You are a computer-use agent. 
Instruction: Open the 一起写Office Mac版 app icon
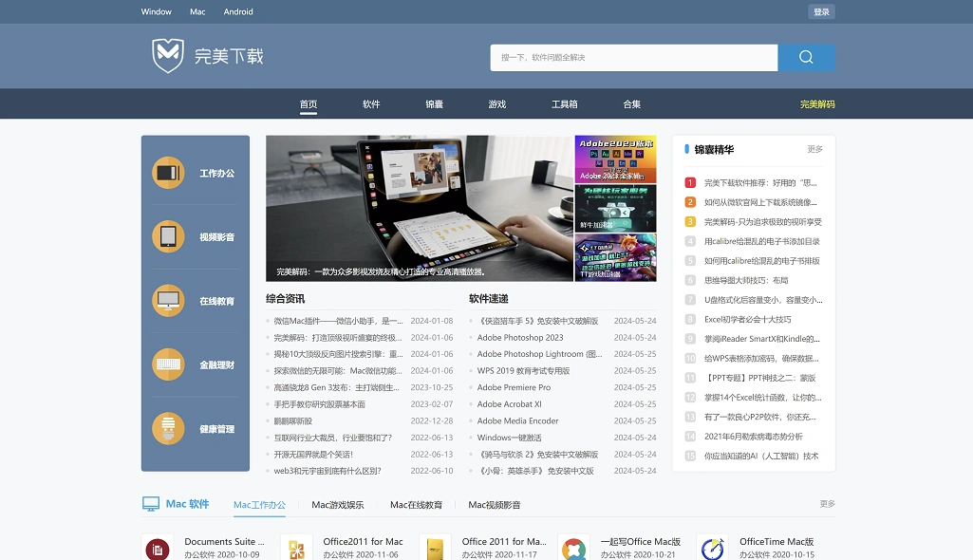(x=573, y=548)
